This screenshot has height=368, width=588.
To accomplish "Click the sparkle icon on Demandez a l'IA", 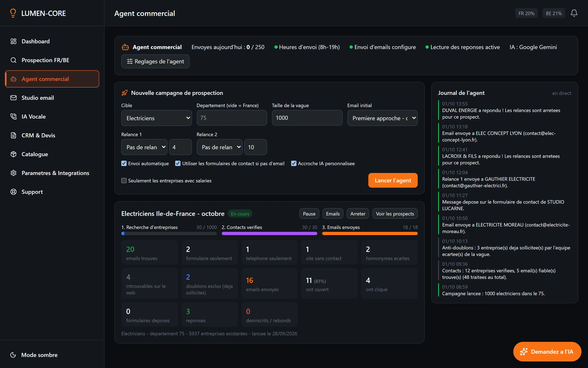I will click(524, 352).
